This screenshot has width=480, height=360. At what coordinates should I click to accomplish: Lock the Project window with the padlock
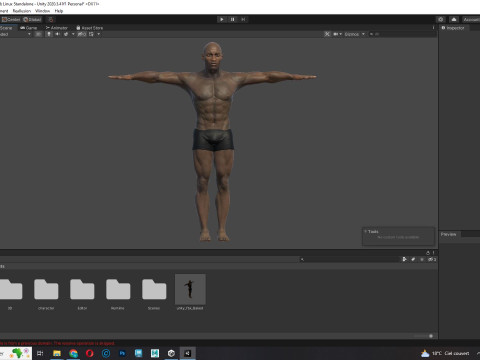[428, 253]
